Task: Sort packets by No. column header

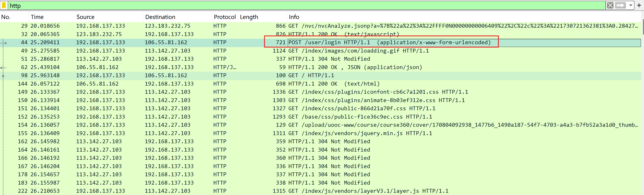Action: 14,17
